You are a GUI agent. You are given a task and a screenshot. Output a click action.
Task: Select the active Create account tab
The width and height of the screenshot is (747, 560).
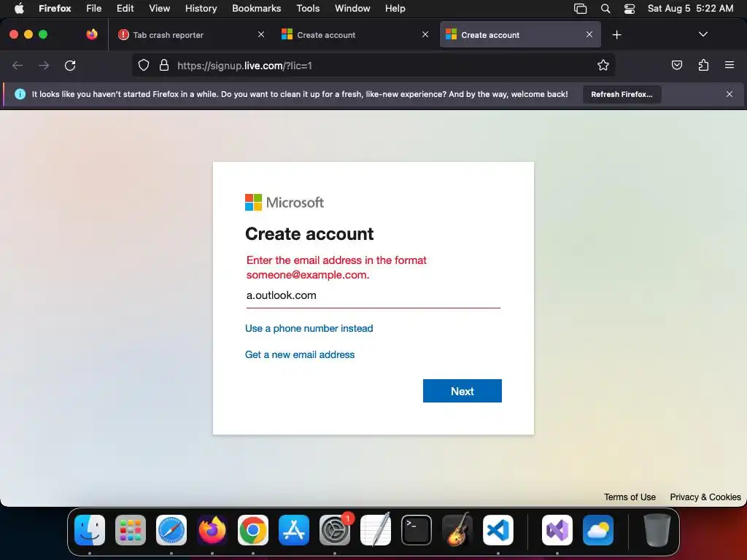519,35
